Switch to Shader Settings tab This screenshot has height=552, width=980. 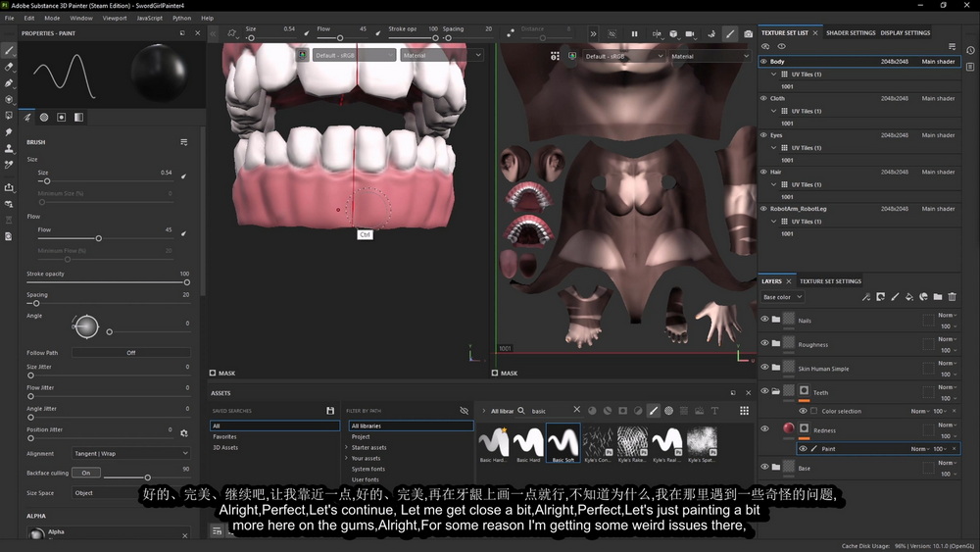pyautogui.click(x=851, y=33)
